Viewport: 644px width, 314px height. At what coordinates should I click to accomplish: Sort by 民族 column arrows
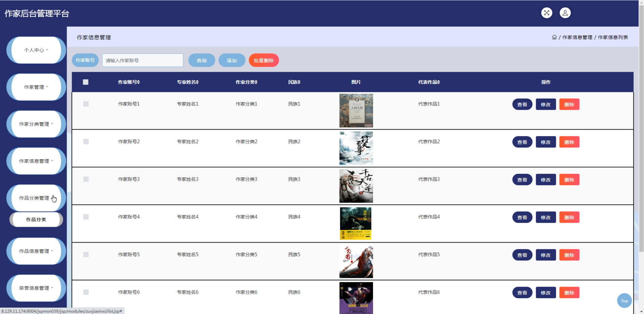pyautogui.click(x=299, y=82)
